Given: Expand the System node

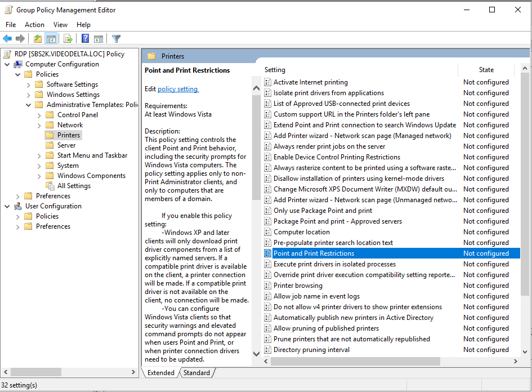Looking at the screenshot, I should pos(39,166).
